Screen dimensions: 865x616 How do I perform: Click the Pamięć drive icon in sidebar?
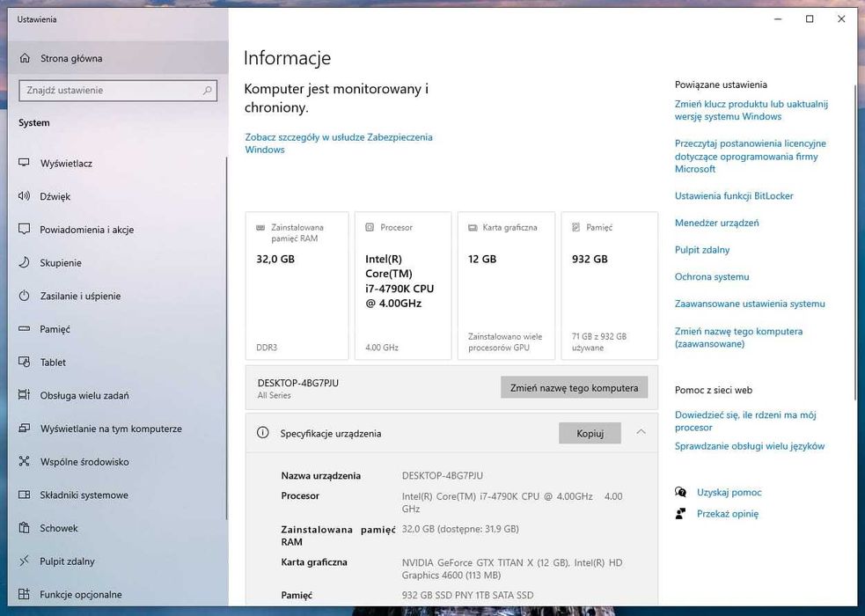tap(24, 329)
